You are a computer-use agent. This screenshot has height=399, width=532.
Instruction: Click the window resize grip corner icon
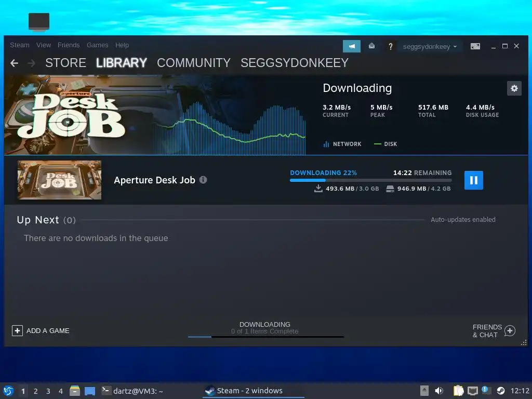[x=524, y=342]
